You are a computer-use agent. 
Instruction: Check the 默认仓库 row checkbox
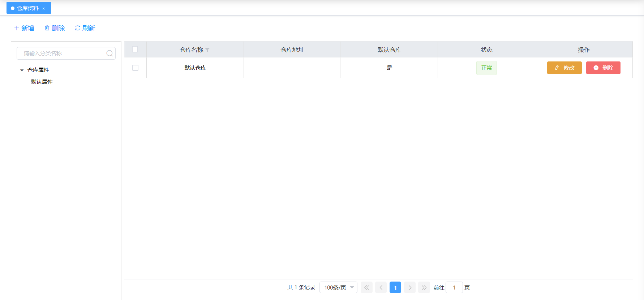136,68
